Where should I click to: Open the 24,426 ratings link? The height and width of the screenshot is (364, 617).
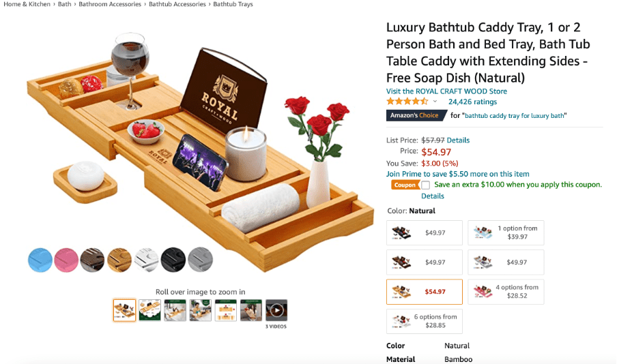coord(472,102)
